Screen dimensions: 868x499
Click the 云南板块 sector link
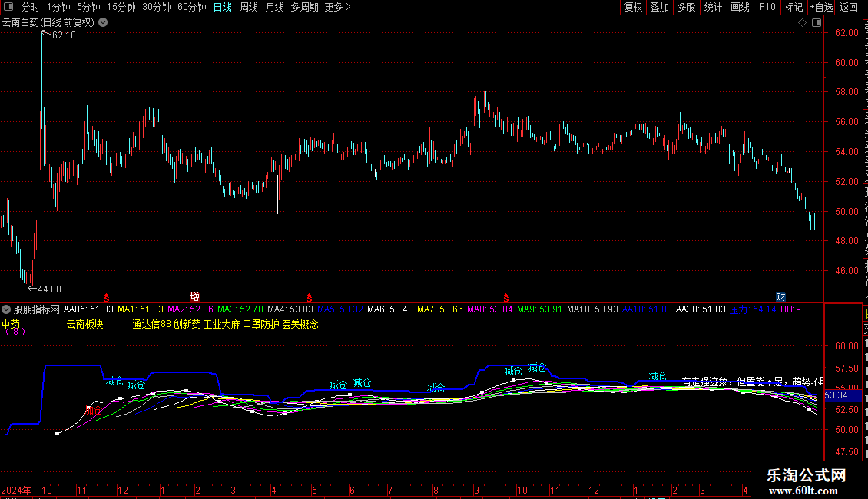click(84, 324)
